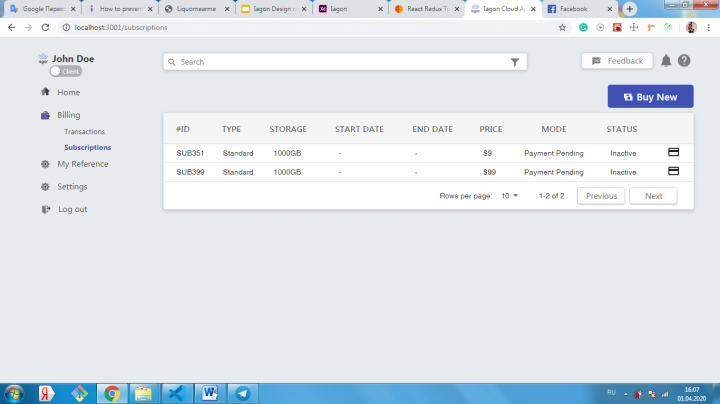Screen dimensions: 720x404
Task: Open File Explorer from taskbar
Action: pos(143,393)
